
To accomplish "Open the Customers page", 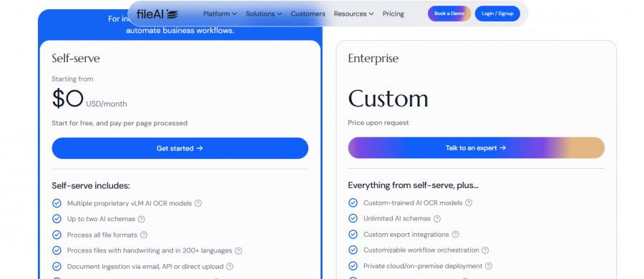I will click(x=308, y=14).
